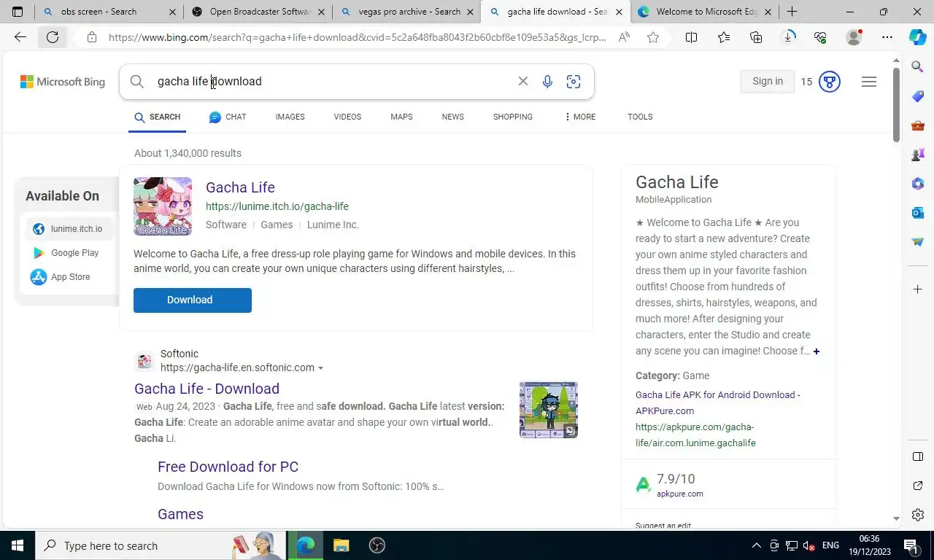This screenshot has height=560, width=934.
Task: Open App Store availability link
Action: pos(69,277)
